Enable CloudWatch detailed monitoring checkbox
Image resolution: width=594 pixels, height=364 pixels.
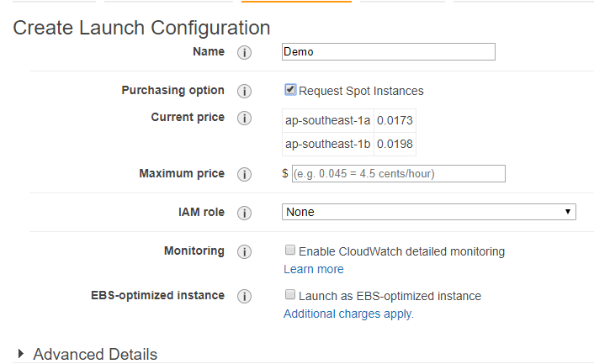(290, 251)
